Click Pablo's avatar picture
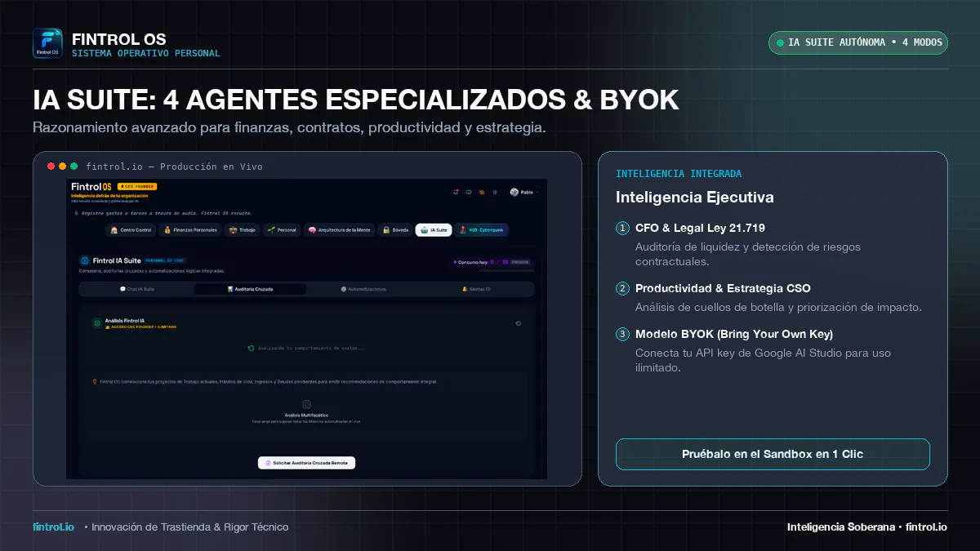Image resolution: width=980 pixels, height=551 pixels. point(514,192)
